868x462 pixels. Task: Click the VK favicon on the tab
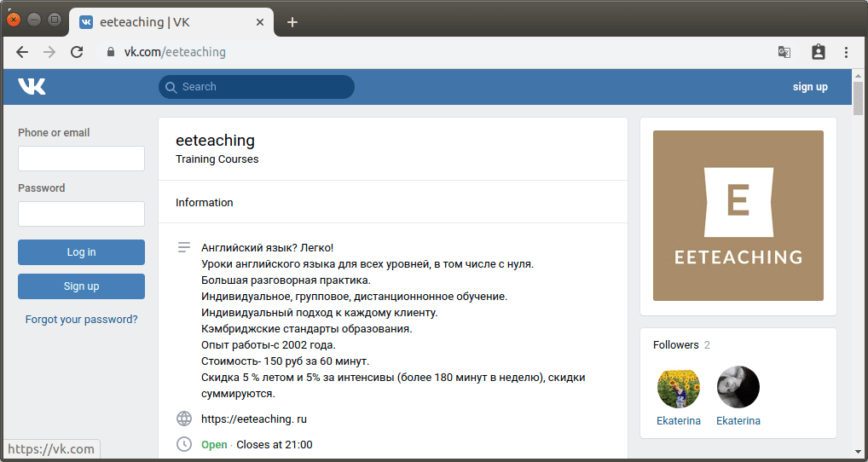point(86,22)
